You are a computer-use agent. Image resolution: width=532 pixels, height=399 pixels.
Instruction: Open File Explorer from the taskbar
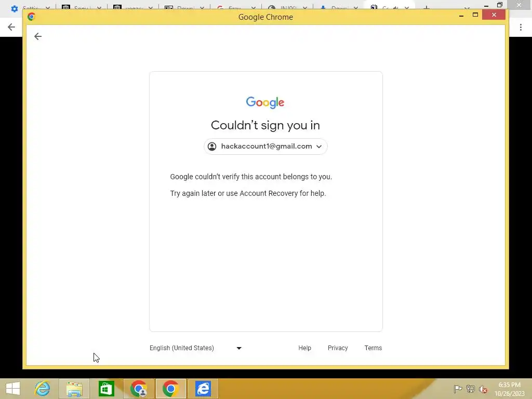74,389
